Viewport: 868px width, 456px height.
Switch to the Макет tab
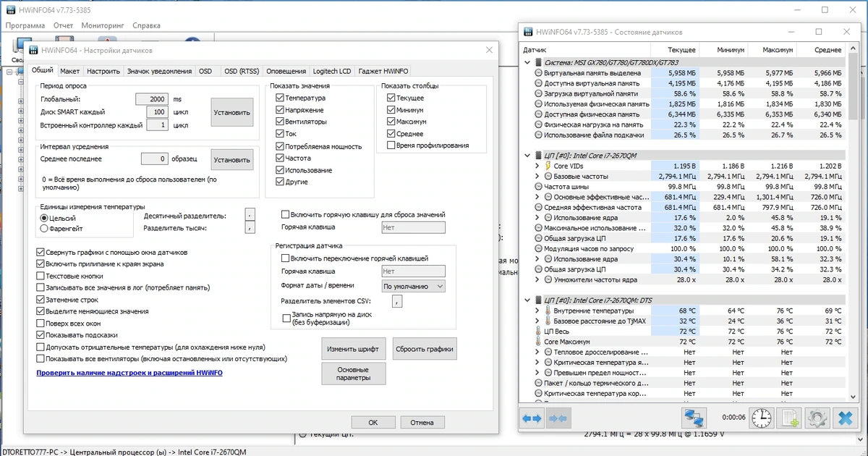coord(70,71)
